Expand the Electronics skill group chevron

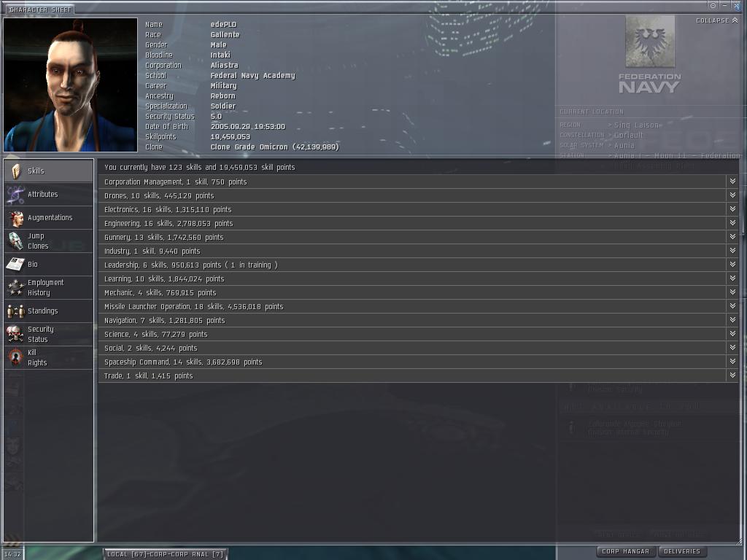[732, 209]
